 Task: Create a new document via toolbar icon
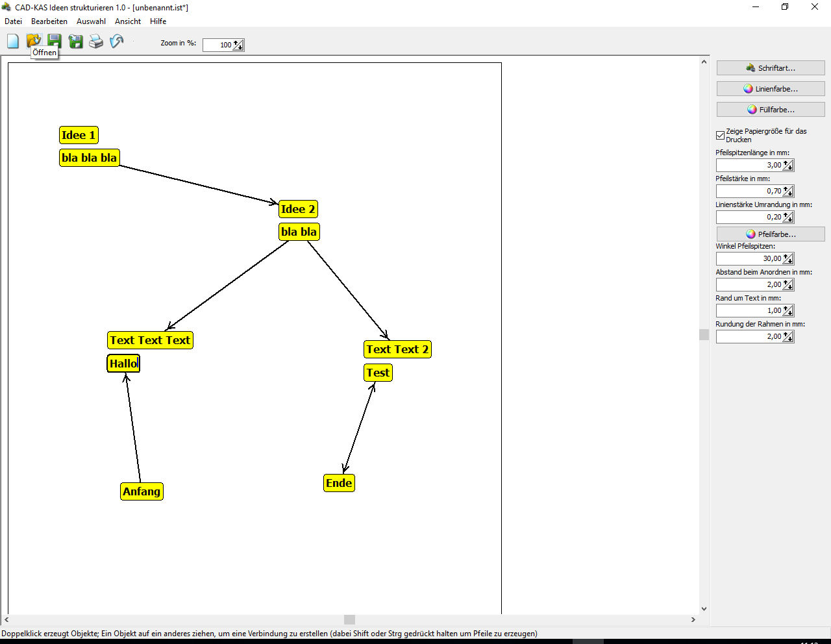(13, 42)
